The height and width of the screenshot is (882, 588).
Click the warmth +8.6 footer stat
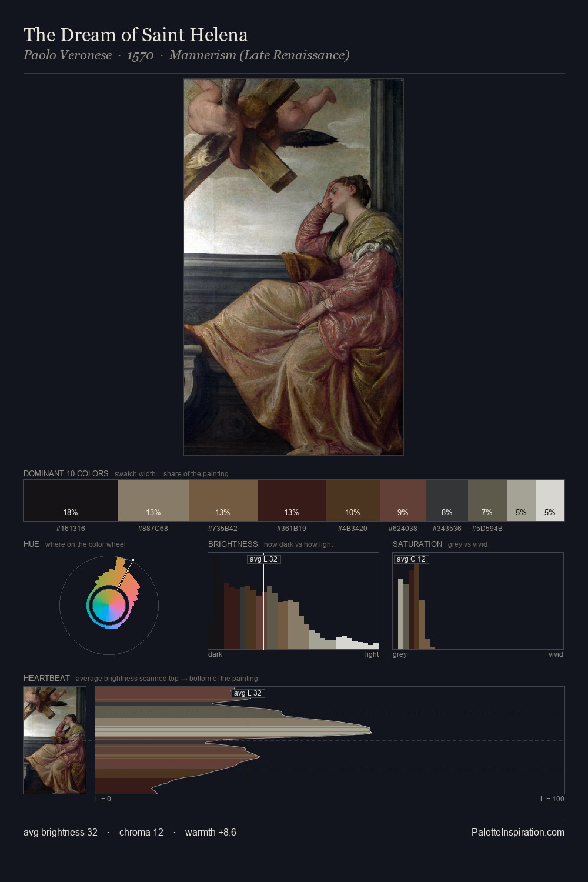pyautogui.click(x=211, y=833)
